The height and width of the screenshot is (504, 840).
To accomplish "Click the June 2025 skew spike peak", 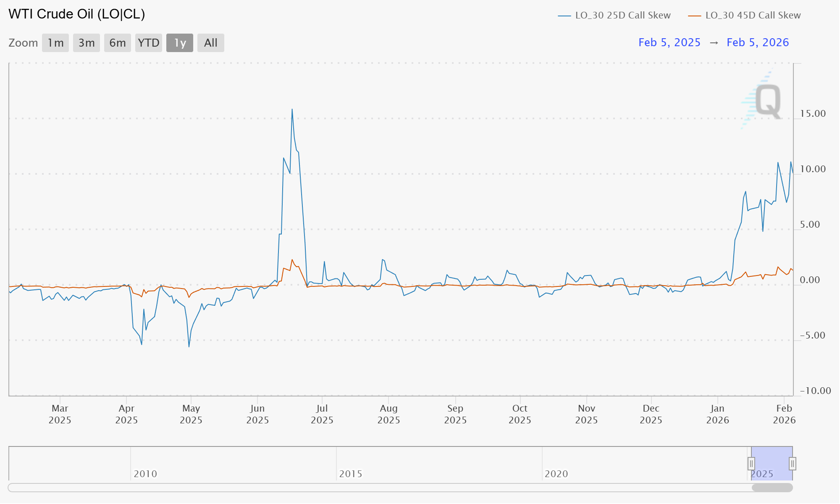I will pyautogui.click(x=292, y=110).
